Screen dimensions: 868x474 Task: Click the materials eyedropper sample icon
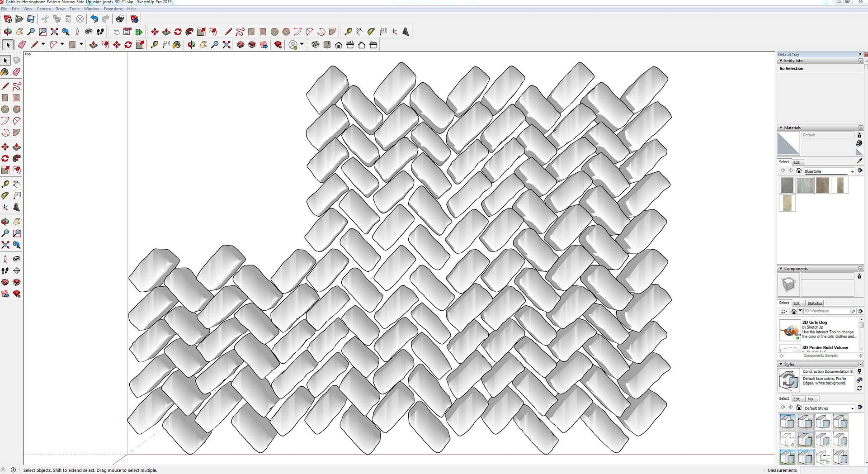[x=859, y=161]
